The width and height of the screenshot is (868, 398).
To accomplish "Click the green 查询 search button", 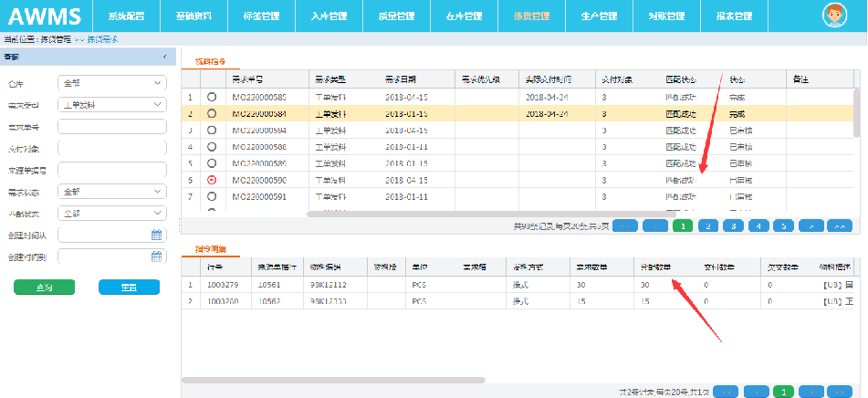I will click(x=44, y=288).
